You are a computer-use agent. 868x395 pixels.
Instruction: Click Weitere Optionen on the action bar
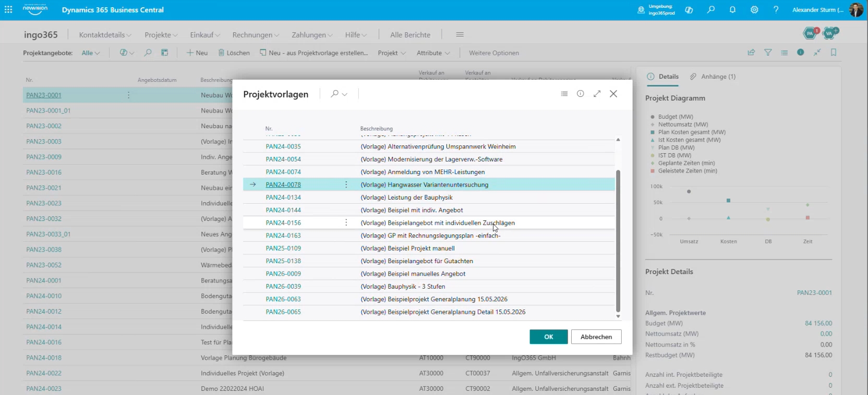coord(493,53)
